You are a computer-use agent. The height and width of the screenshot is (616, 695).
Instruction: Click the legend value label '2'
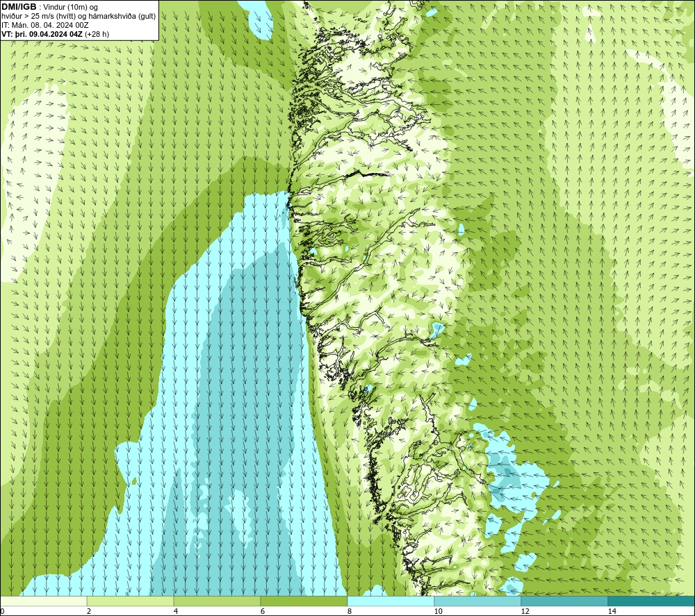[89, 611]
